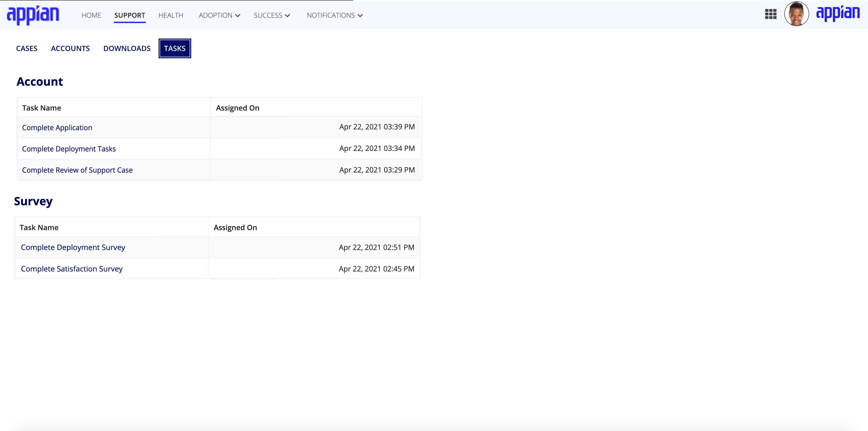Screen dimensions: 868x431
Task: Switch to the DOWNLOADS tab
Action: pos(127,48)
